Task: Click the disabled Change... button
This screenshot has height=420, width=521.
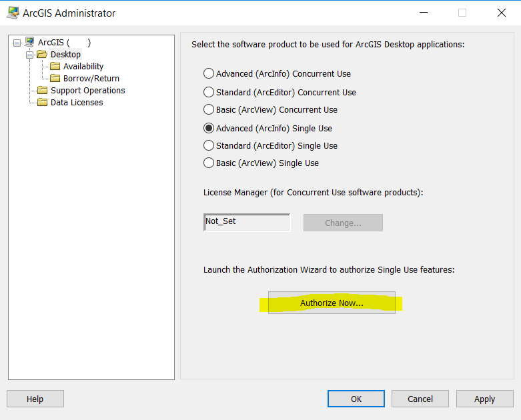Action: click(x=343, y=223)
